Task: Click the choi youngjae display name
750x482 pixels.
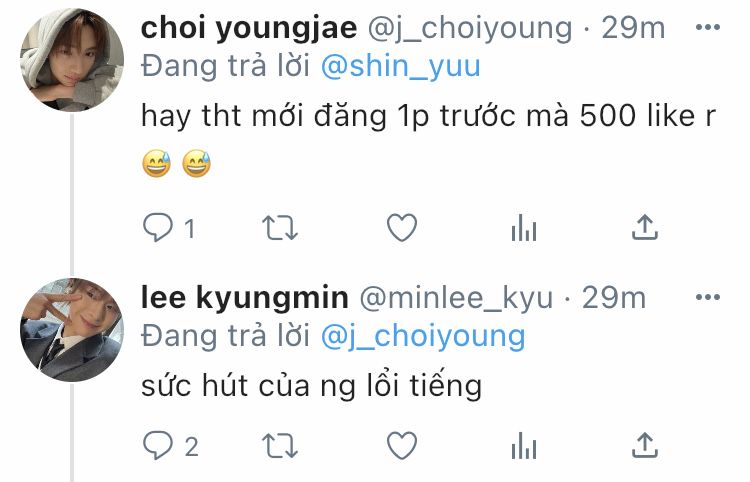Action: [x=249, y=29]
